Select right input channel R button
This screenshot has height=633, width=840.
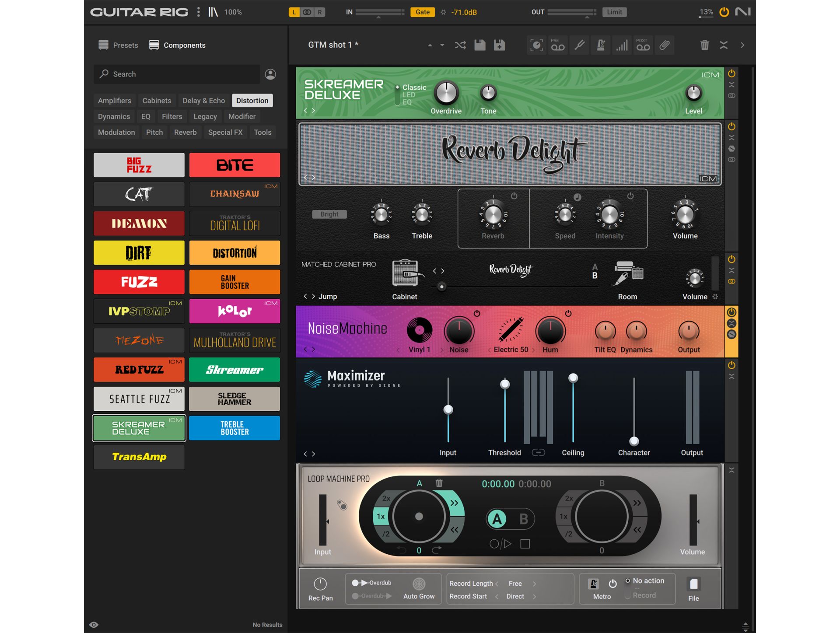coord(320,12)
